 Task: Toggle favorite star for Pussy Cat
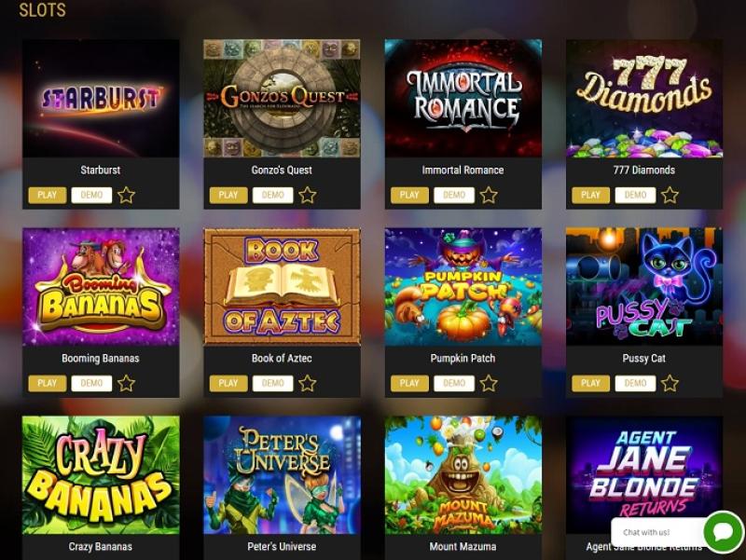pos(670,383)
